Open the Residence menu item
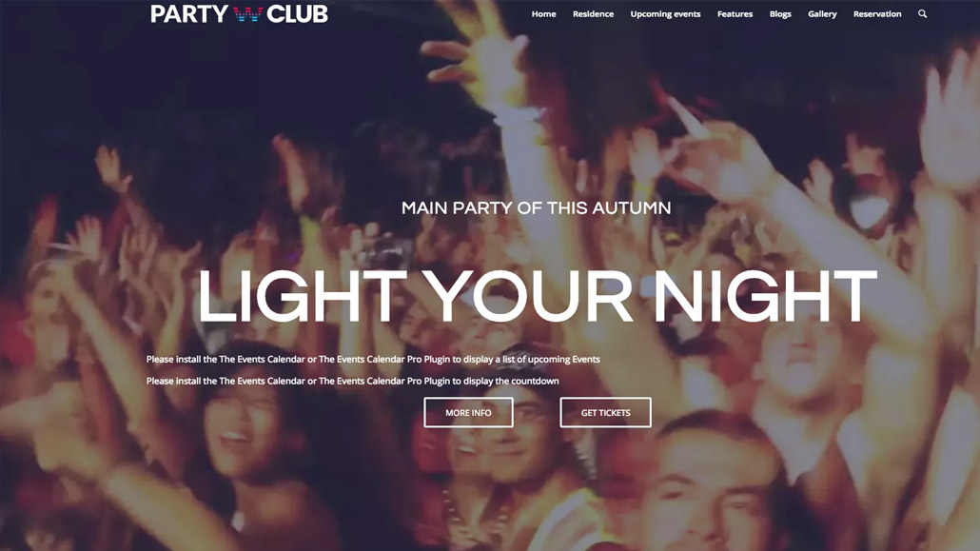 tap(593, 13)
